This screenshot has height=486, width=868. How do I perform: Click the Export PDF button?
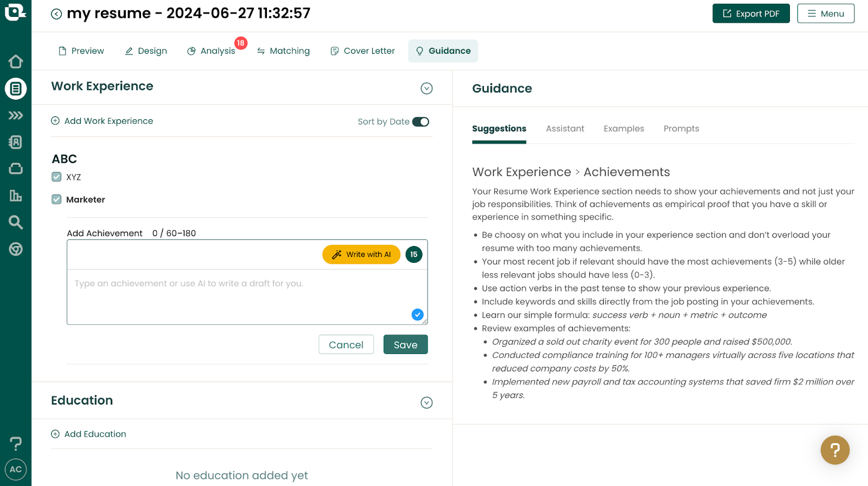coord(751,14)
